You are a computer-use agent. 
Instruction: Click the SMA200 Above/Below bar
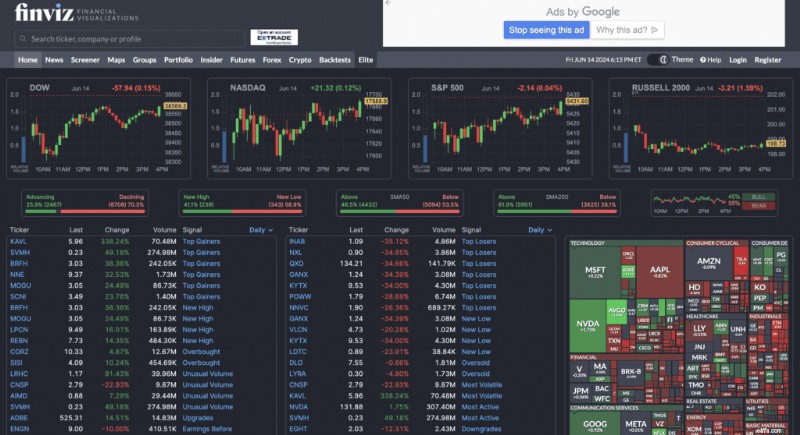(557, 203)
